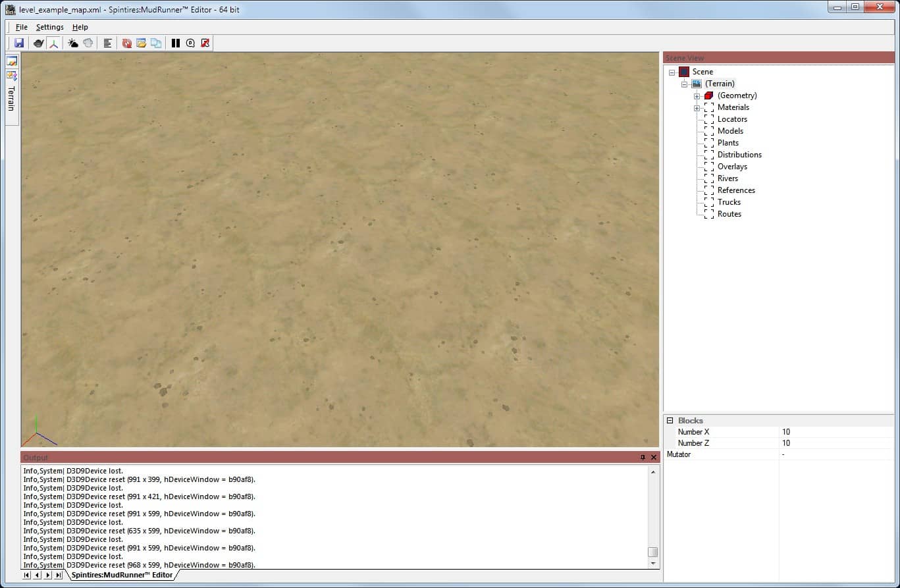900x588 pixels.
Task: Click the text lines icon in toolbar
Action: coord(107,43)
